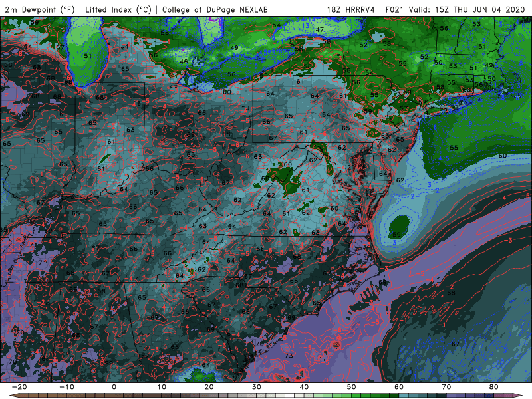Click the 71 dewpoint value in the purple area
Image resolution: width=532 pixels, height=399 pixels.
(x=43, y=262)
